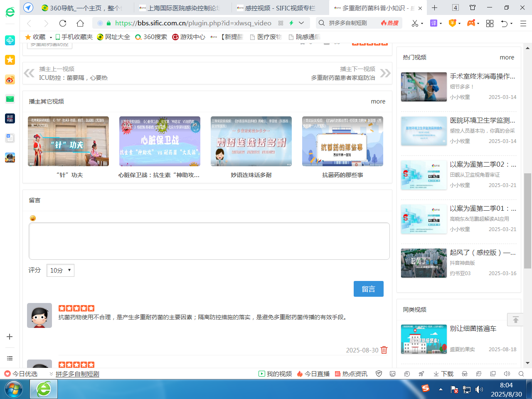Click the delete trash icon beside 2025-08-30
This screenshot has width=532, height=399.
pyautogui.click(x=384, y=350)
